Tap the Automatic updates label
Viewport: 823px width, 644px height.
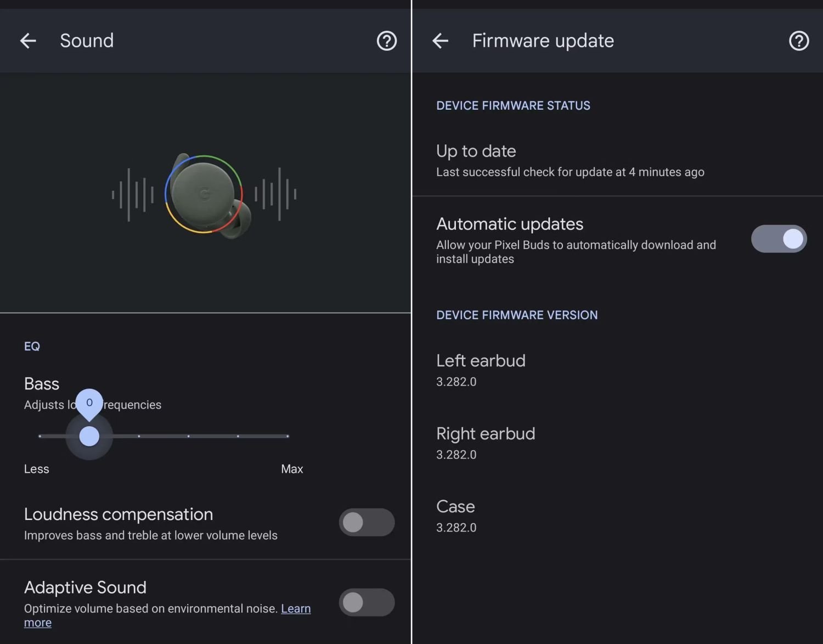point(510,224)
